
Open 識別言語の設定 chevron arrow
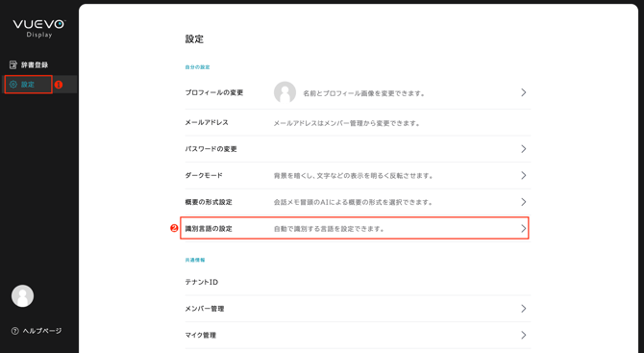pyautogui.click(x=523, y=229)
